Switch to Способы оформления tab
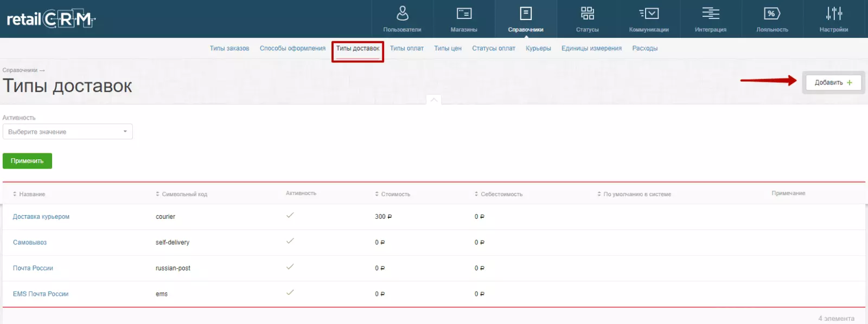Viewport: 868px width, 324px height. pos(292,48)
